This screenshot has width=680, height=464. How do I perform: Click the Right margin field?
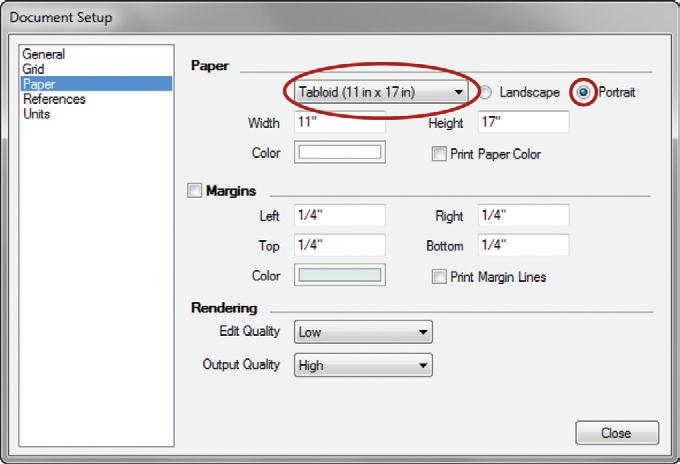(x=523, y=215)
